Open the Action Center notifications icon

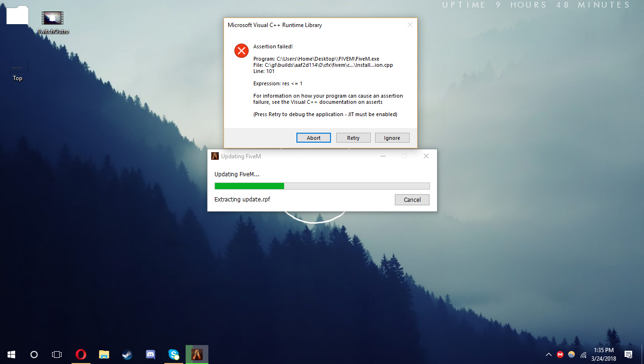(628, 355)
